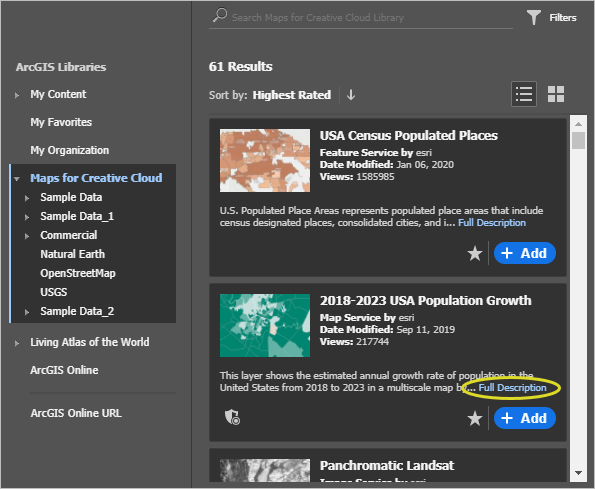The image size is (595, 489).
Task: Reverse sort order with the arrow icon
Action: click(351, 95)
